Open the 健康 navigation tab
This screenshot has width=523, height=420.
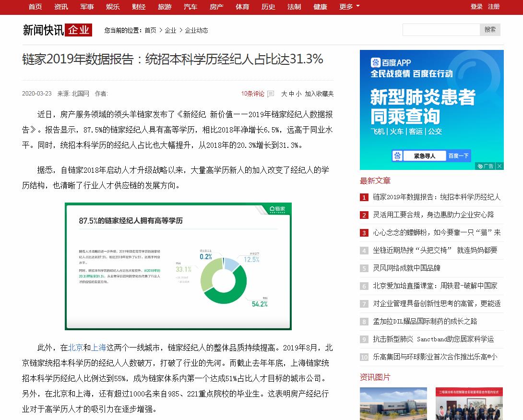point(320,7)
